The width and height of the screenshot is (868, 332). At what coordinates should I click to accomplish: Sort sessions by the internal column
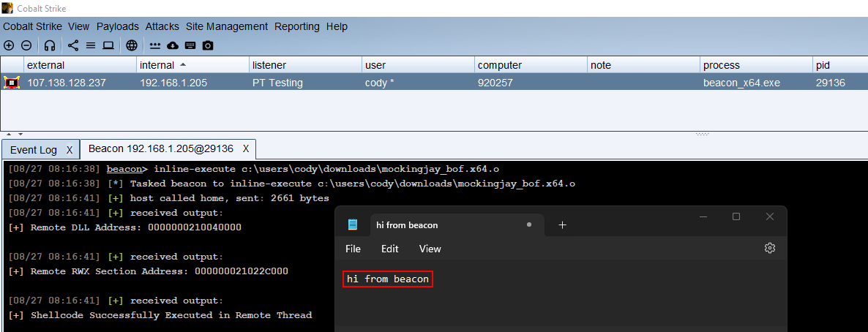click(192, 65)
